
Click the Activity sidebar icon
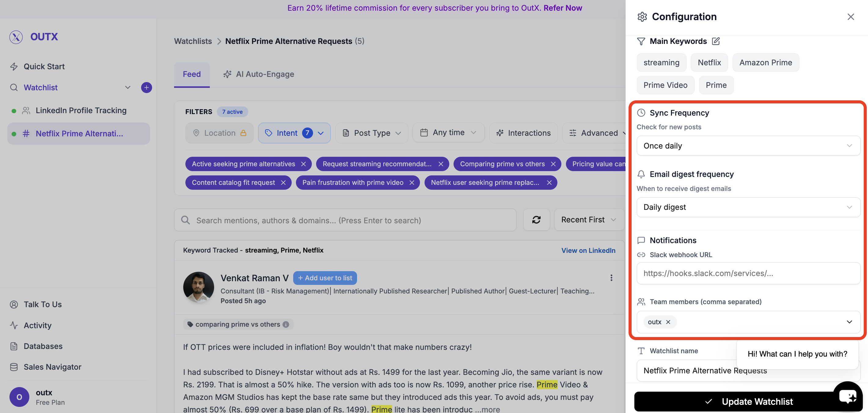(x=14, y=325)
